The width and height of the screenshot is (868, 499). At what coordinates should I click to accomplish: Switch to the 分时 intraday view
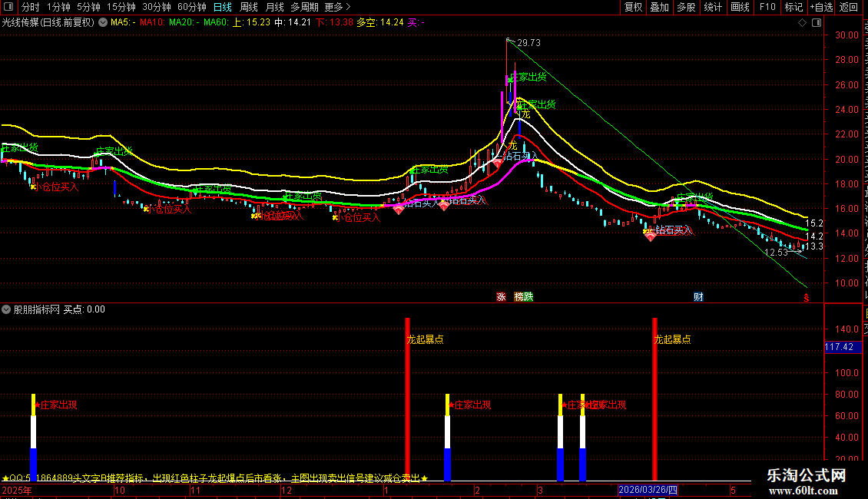(x=31, y=7)
